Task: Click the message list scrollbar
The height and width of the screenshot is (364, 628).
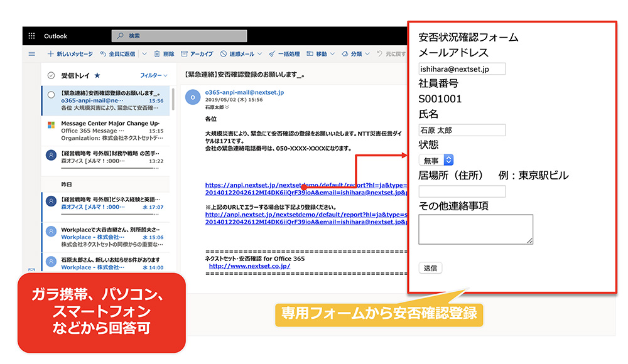Action: coord(173,99)
